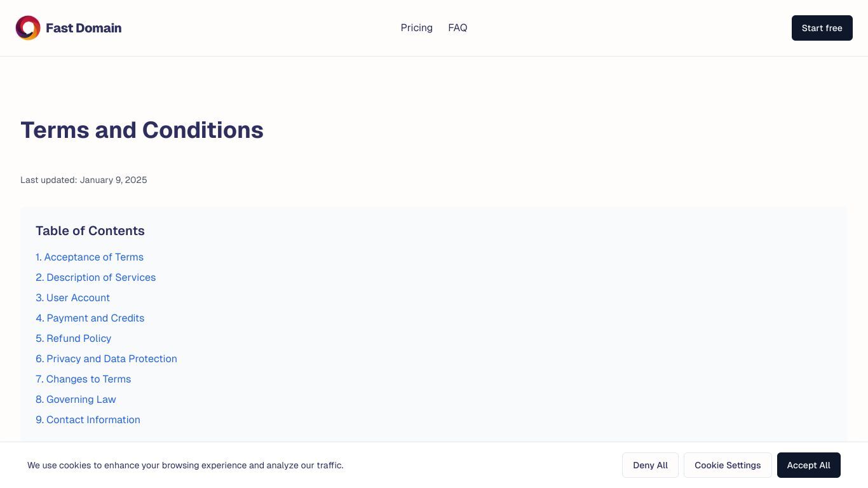Viewport: 868px width, 488px height.
Task: Navigate to 3. User Account
Action: (x=72, y=298)
